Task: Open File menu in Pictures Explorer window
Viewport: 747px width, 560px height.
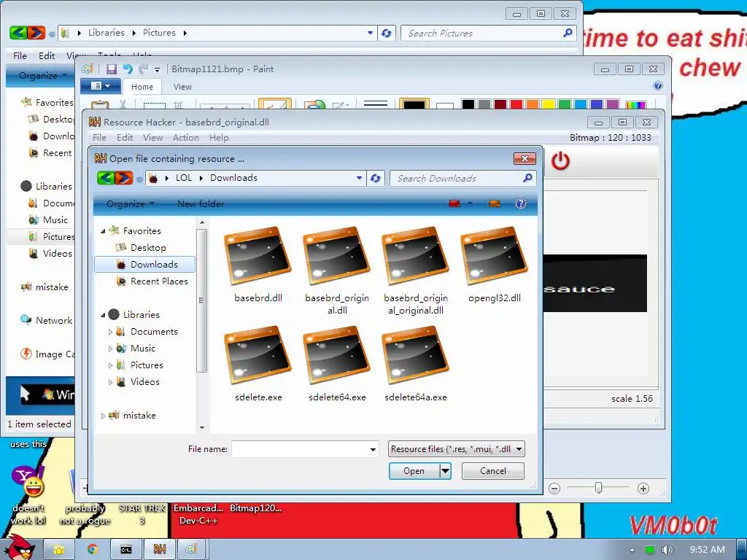Action: pos(20,55)
